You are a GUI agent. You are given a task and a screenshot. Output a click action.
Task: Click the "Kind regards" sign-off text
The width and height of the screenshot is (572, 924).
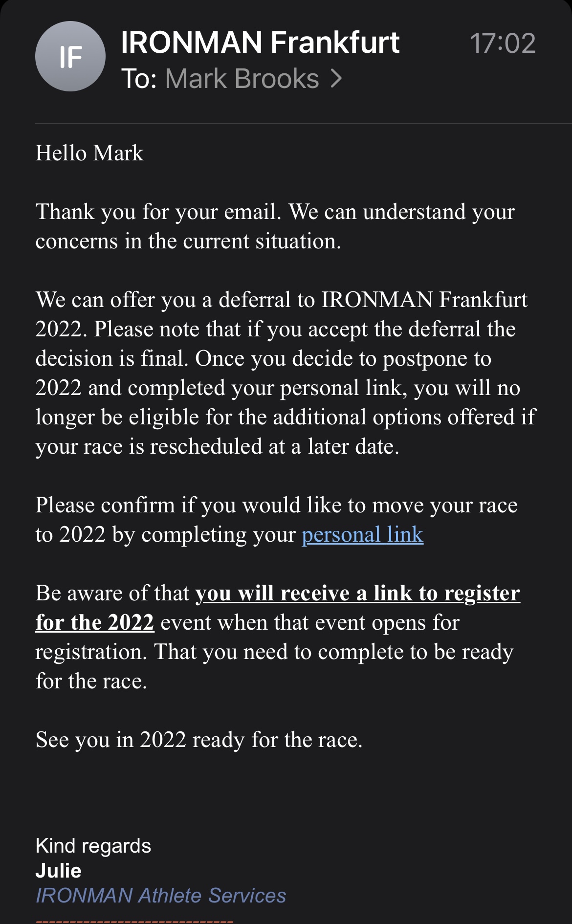pyautogui.click(x=93, y=846)
